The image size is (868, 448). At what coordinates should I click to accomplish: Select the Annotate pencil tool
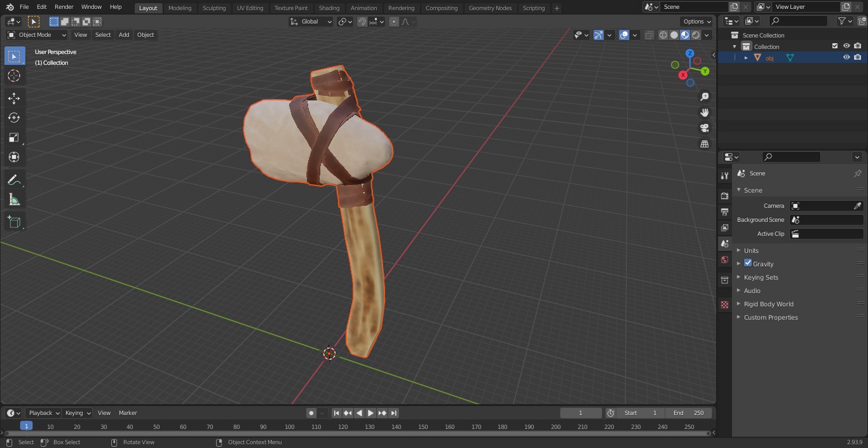14,180
